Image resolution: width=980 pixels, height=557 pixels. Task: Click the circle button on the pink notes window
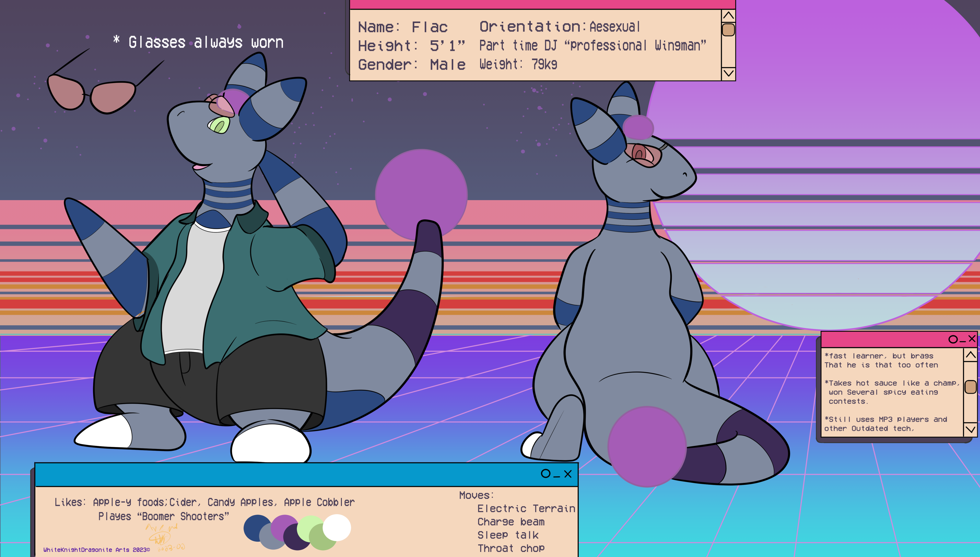point(953,339)
